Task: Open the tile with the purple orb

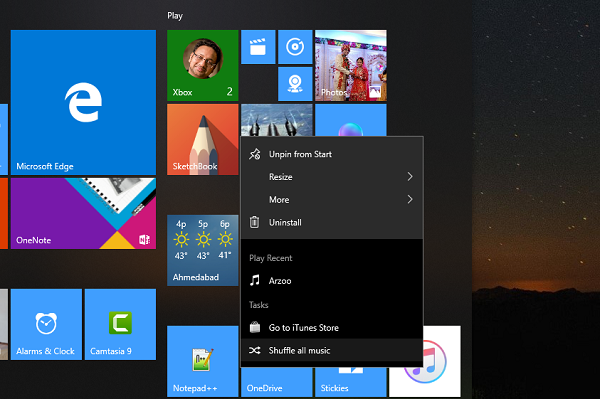Action: click(x=351, y=120)
